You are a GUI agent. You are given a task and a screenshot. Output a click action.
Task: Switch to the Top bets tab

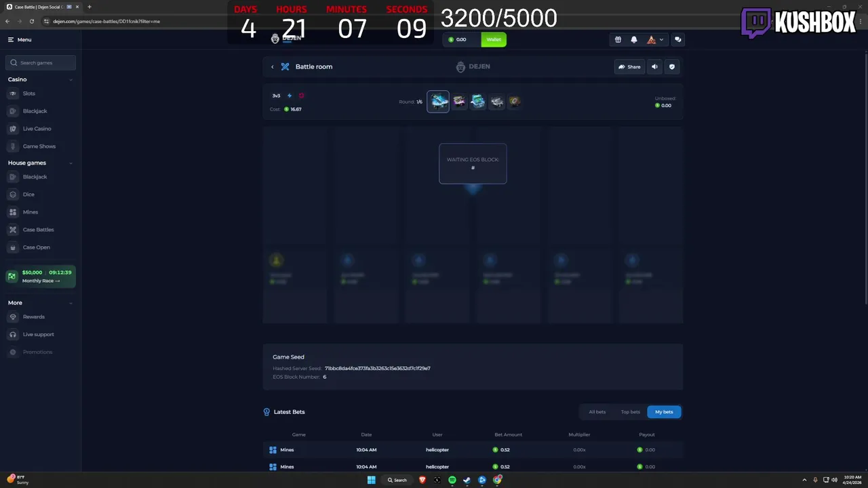(x=630, y=412)
